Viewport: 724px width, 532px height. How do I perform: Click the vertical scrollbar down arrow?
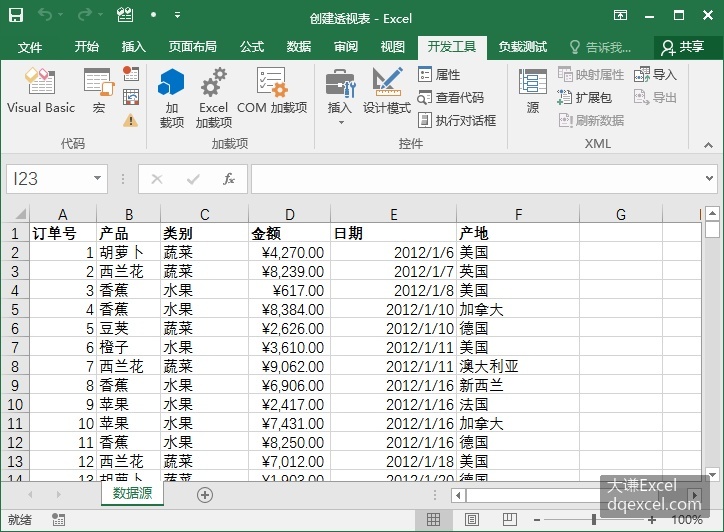point(712,474)
